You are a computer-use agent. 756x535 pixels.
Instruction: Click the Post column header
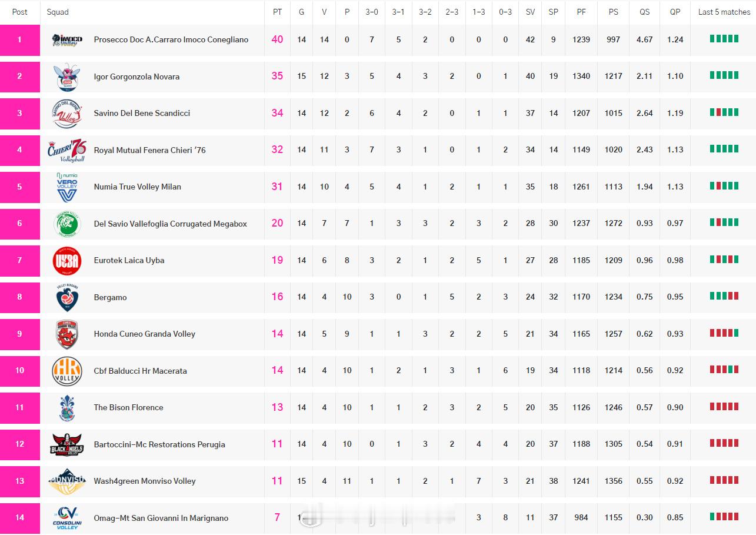click(x=20, y=12)
